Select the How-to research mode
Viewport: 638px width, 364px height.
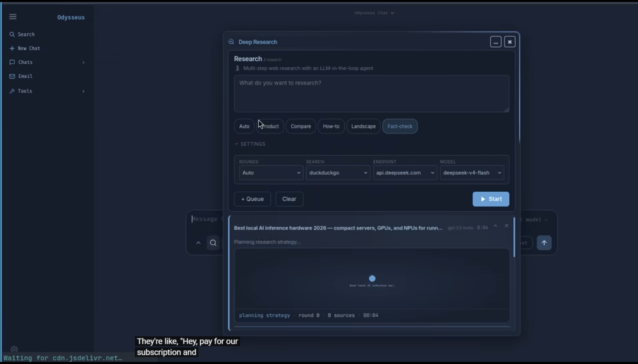(331, 126)
